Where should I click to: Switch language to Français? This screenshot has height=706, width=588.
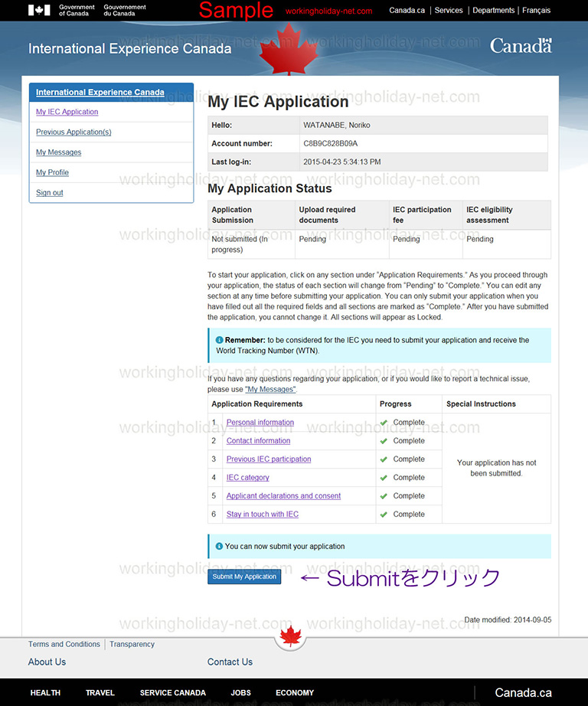[x=536, y=11]
